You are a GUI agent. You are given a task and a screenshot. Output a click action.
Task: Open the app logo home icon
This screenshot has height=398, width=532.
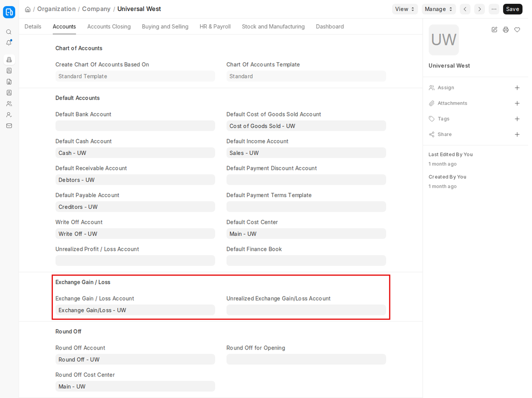(x=9, y=12)
